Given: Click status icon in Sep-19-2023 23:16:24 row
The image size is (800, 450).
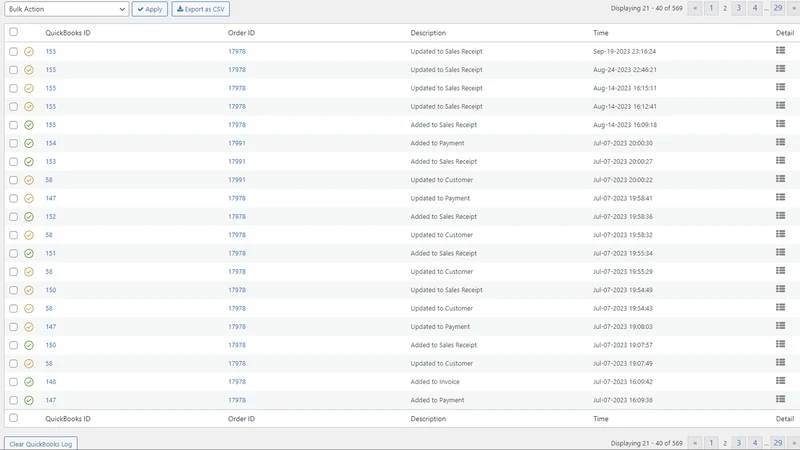Looking at the screenshot, I should (29, 52).
